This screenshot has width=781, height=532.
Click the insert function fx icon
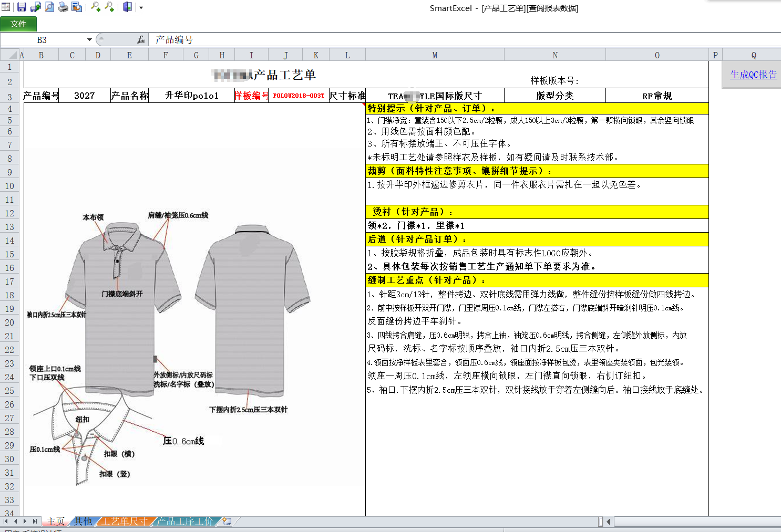tap(141, 40)
